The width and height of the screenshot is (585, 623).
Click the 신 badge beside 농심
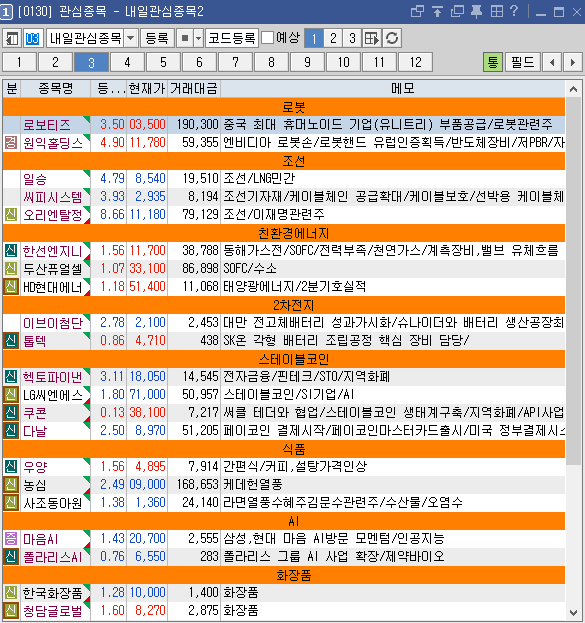coord(11,484)
